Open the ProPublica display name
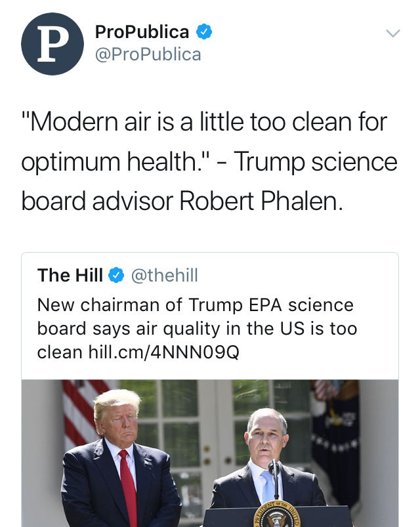 point(142,31)
